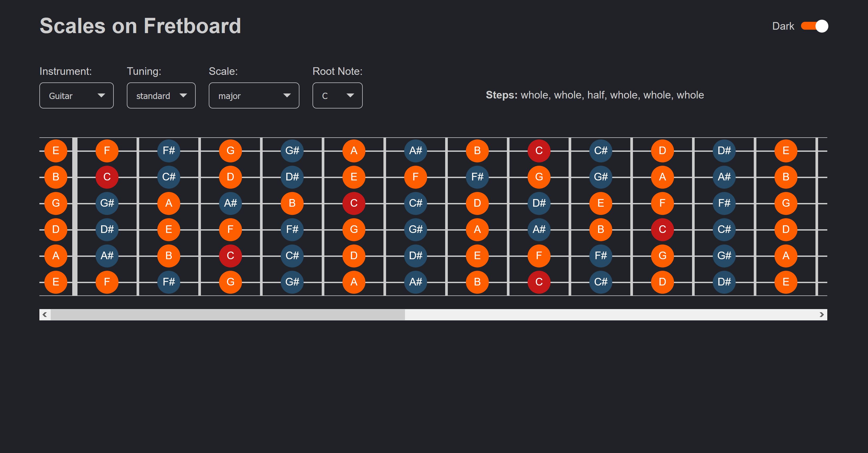The height and width of the screenshot is (453, 868).
Task: Expand the Scale dropdown showing major
Action: tap(254, 96)
